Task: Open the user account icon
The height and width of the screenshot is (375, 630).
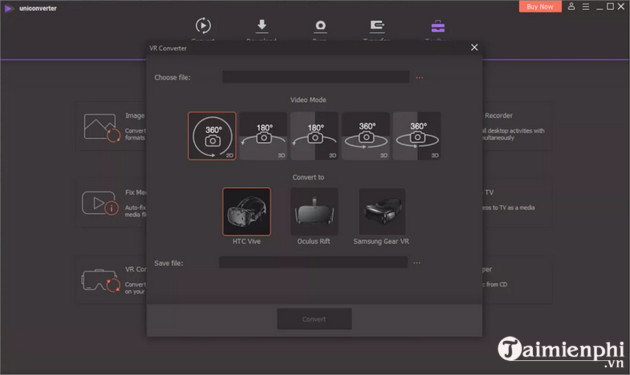Action: [571, 6]
